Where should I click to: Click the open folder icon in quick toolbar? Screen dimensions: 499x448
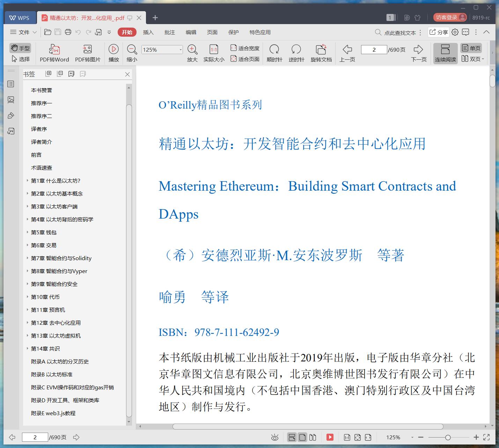[x=48, y=32]
